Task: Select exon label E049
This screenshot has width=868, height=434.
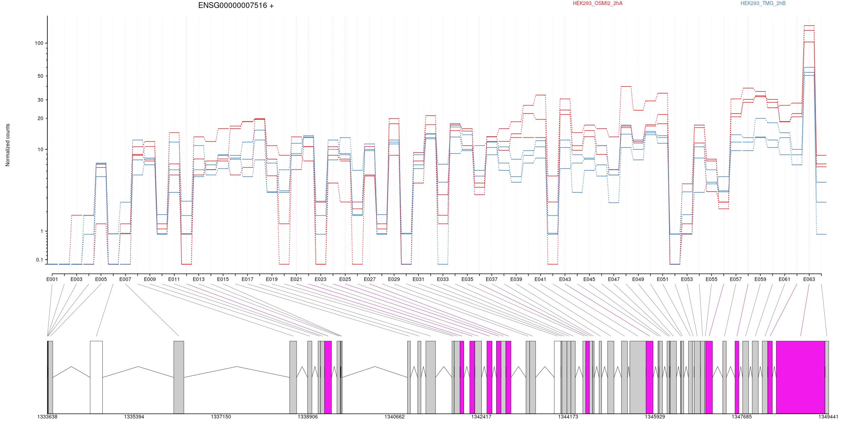Action: coord(638,279)
